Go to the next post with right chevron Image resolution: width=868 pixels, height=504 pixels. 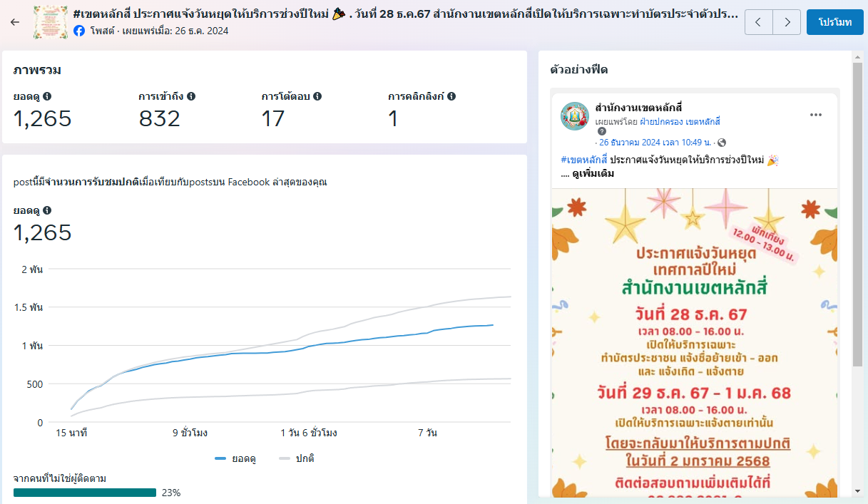[787, 22]
